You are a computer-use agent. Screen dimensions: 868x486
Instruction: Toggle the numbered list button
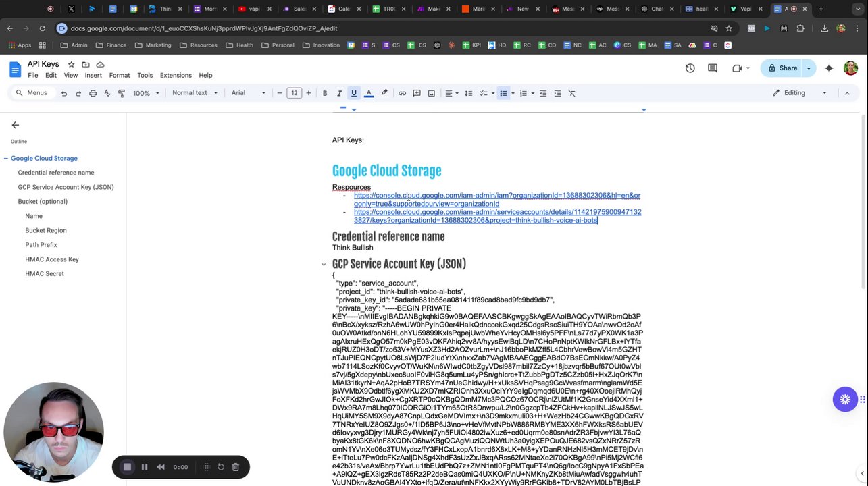(x=523, y=93)
